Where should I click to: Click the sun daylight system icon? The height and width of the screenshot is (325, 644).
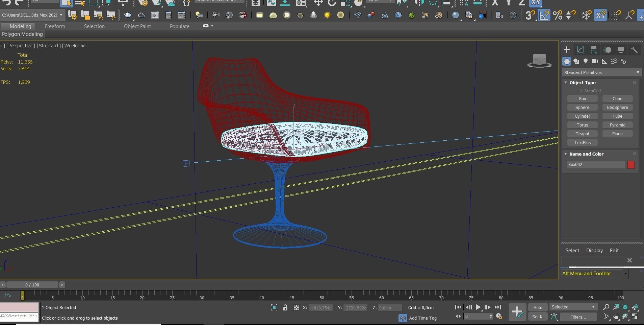(x=327, y=15)
